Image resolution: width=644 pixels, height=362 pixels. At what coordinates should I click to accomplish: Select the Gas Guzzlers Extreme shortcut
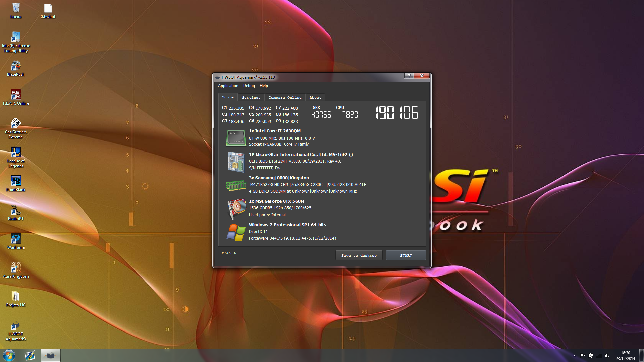16,128
